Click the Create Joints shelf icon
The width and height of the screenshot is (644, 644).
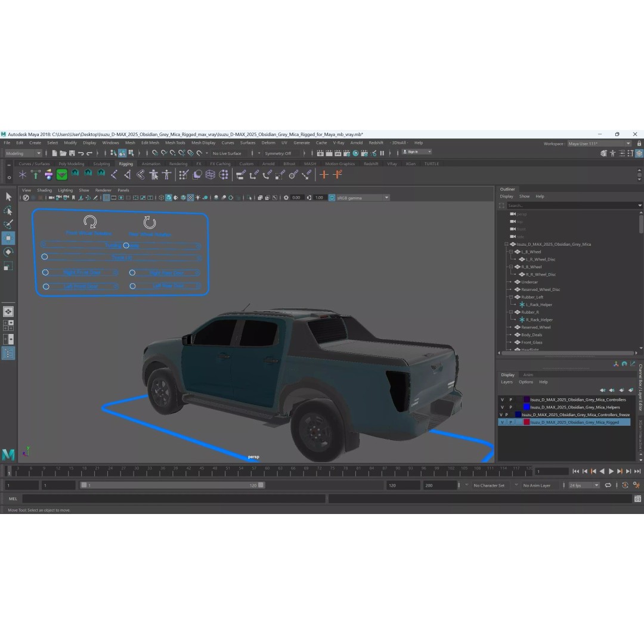[114, 175]
